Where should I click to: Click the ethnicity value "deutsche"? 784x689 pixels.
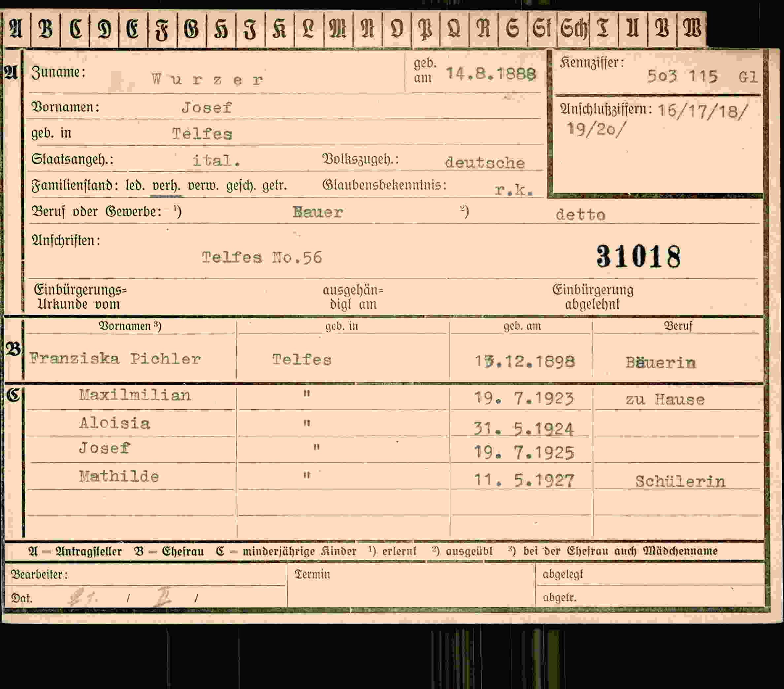[485, 163]
